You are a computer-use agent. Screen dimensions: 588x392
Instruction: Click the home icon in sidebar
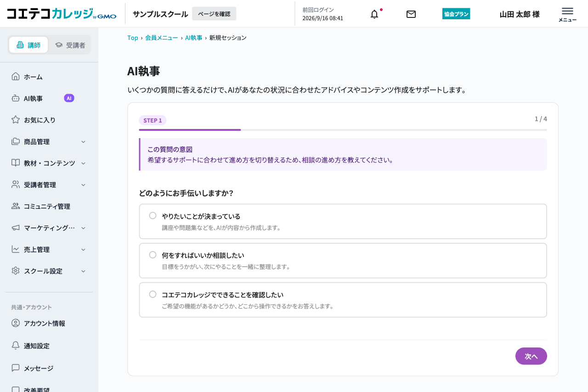(x=16, y=76)
